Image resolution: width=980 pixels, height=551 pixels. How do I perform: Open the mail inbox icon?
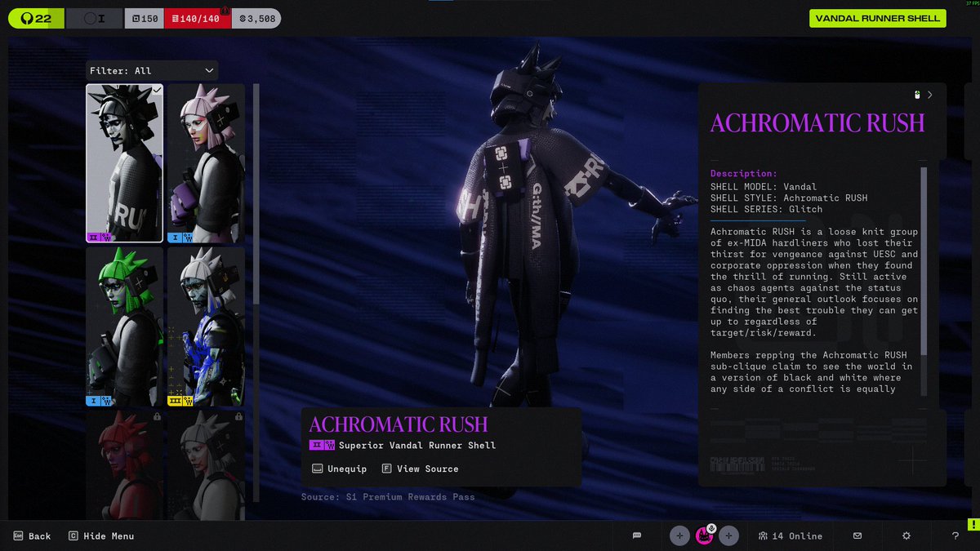[x=857, y=535]
